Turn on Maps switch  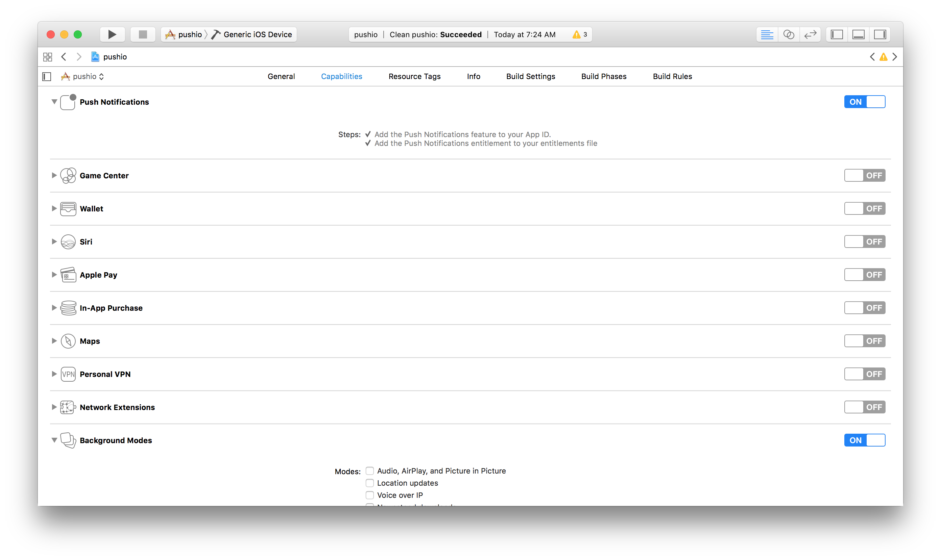865,341
